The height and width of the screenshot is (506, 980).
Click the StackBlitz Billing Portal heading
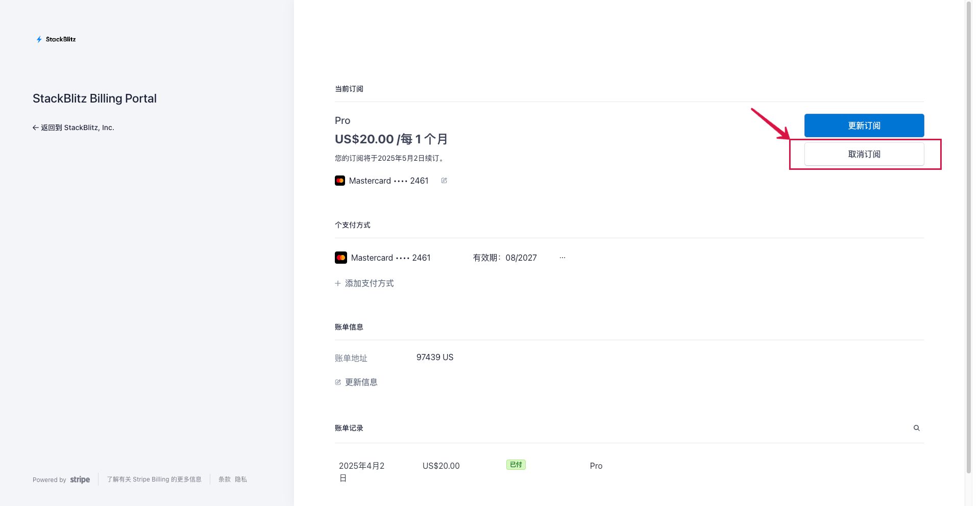[x=94, y=98]
